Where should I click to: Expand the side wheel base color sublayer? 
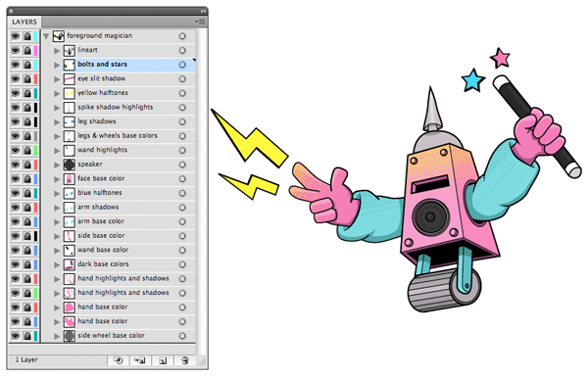point(57,336)
